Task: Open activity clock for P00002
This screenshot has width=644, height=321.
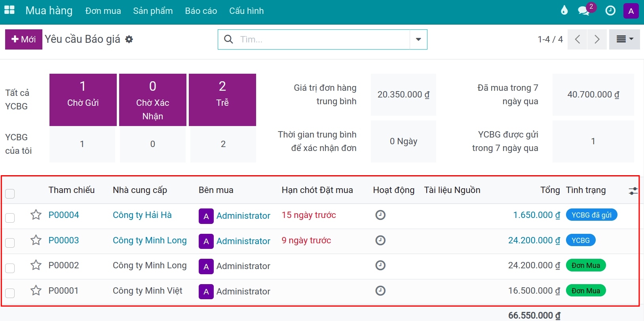Action: pyautogui.click(x=380, y=265)
